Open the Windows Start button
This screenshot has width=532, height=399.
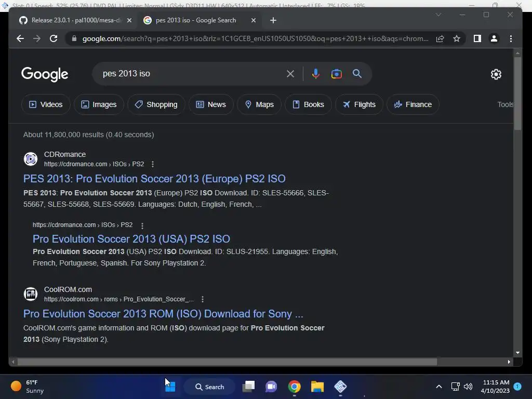(x=170, y=387)
